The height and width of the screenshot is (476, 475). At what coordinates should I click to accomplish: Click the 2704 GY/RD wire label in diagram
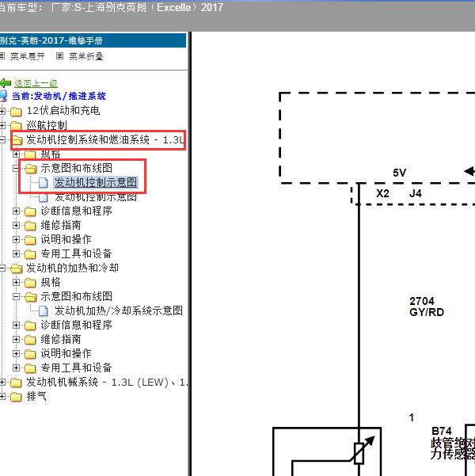(427, 307)
